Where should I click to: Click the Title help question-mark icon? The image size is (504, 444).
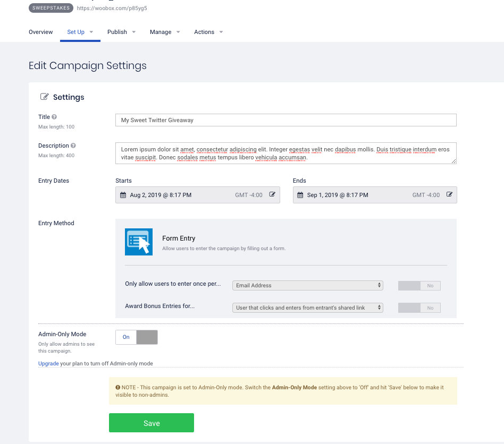pos(54,117)
